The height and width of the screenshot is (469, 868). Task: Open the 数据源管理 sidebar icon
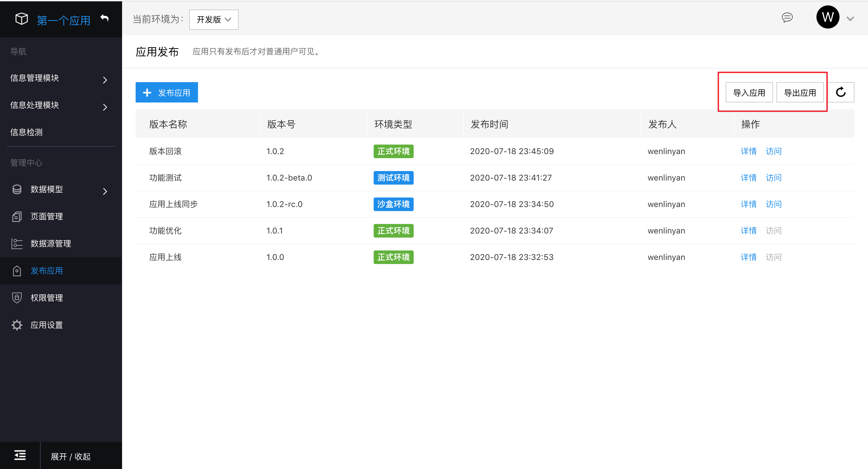17,243
